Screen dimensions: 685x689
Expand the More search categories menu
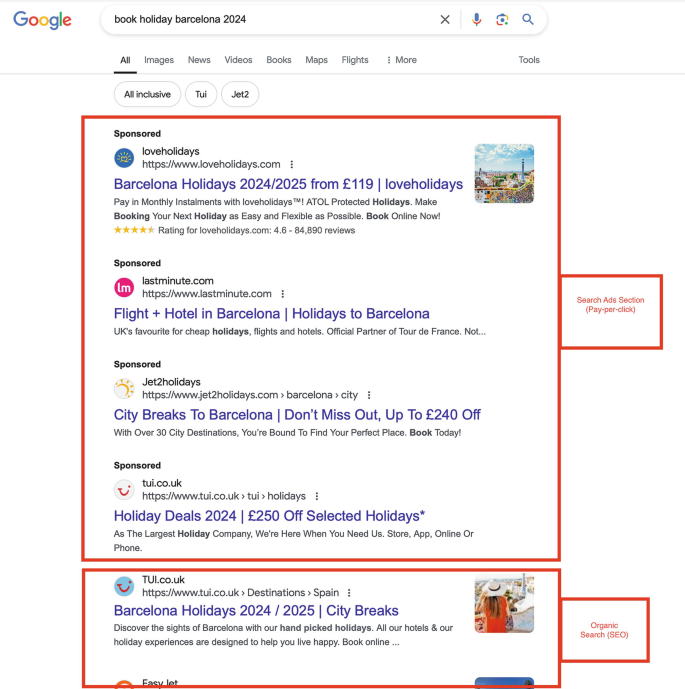click(402, 60)
